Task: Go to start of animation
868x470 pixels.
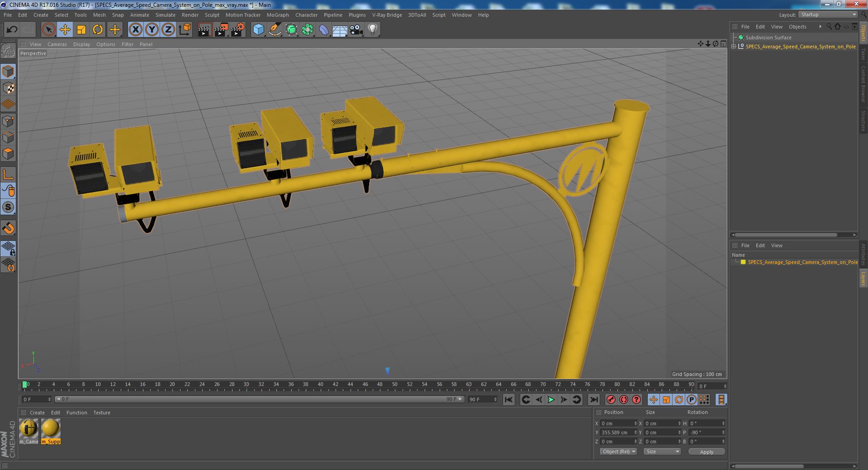Action: [x=509, y=399]
